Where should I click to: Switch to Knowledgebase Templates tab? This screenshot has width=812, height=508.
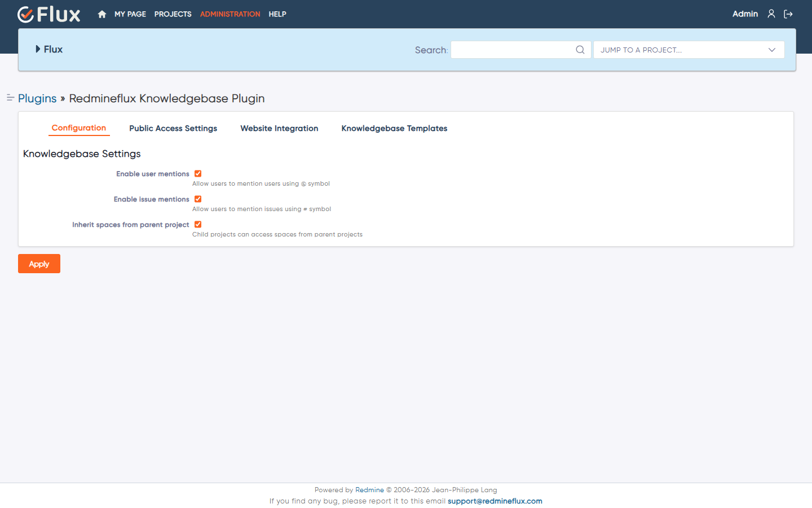[394, 129]
